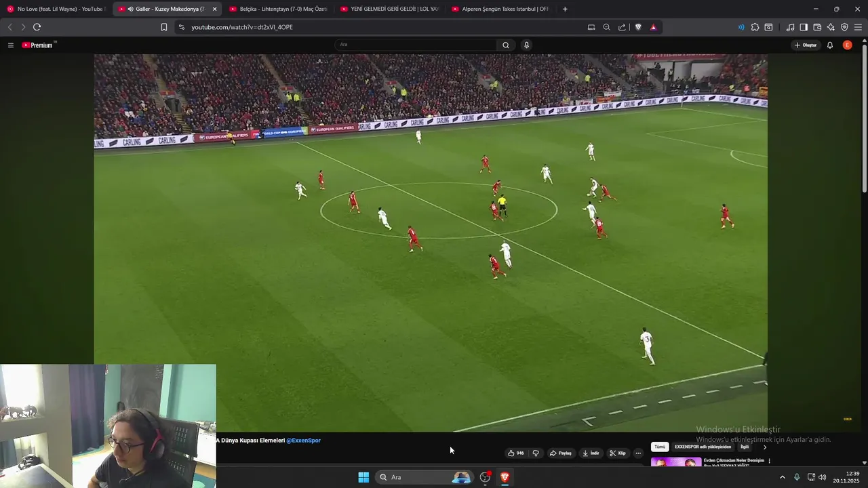Like the video with 946 likes
Viewport: 868px width, 488px height.
coord(516,453)
